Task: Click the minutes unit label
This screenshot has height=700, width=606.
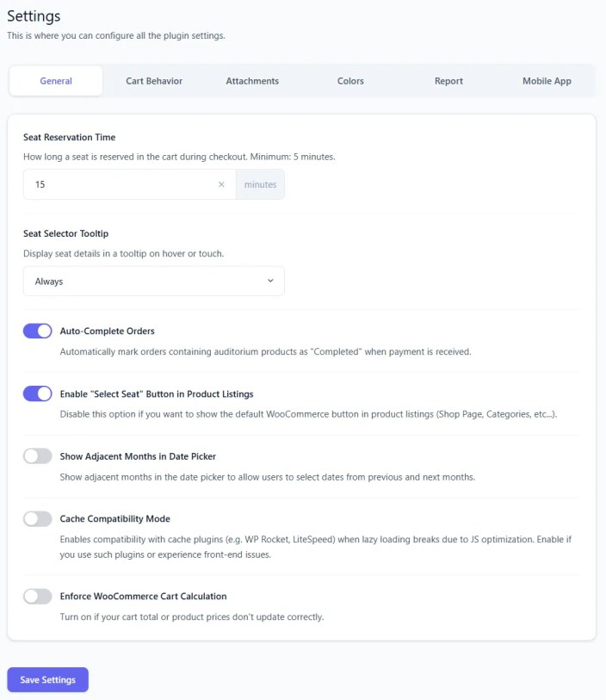Action: pos(260,184)
